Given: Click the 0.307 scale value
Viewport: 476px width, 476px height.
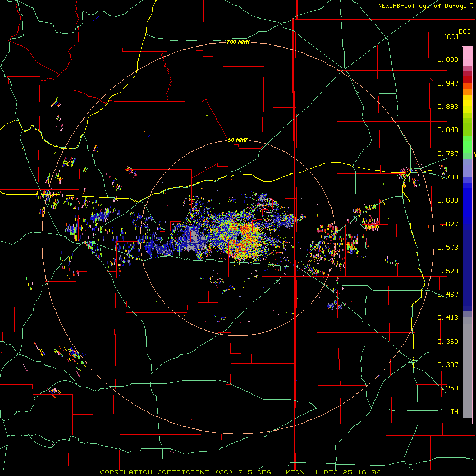Looking at the screenshot, I should pyautogui.click(x=448, y=364).
